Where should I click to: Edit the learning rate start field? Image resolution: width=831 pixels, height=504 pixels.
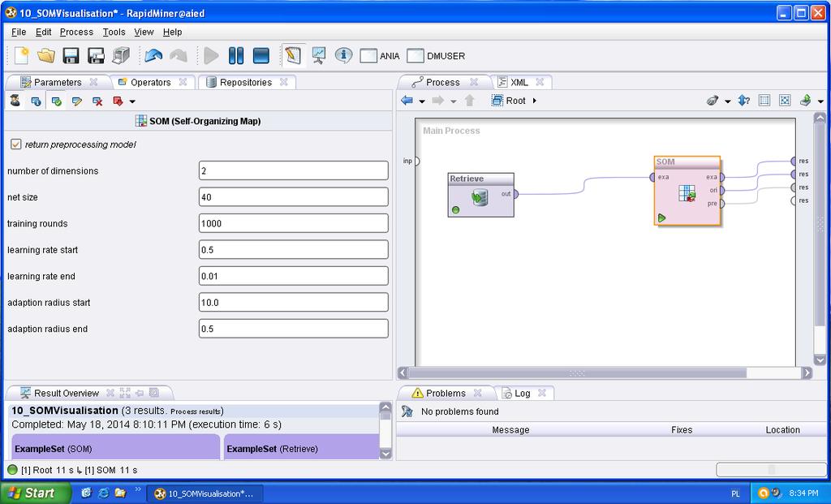294,250
